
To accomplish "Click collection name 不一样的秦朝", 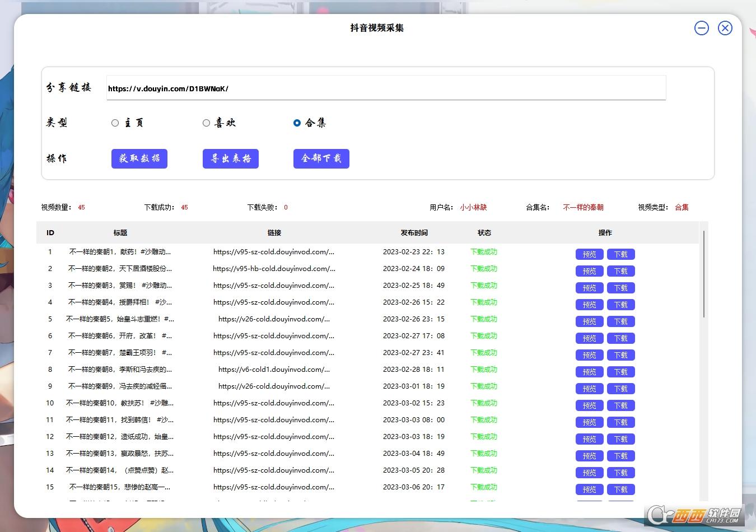I will [584, 208].
